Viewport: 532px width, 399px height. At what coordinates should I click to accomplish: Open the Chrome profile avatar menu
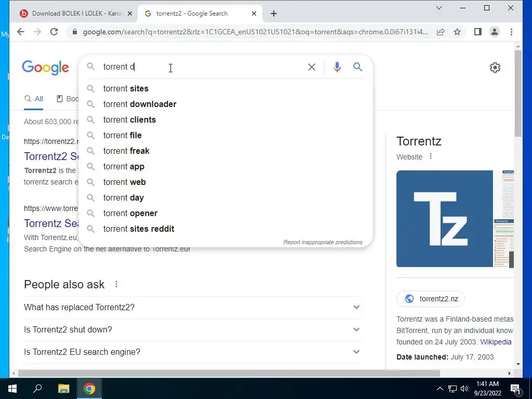[495, 32]
